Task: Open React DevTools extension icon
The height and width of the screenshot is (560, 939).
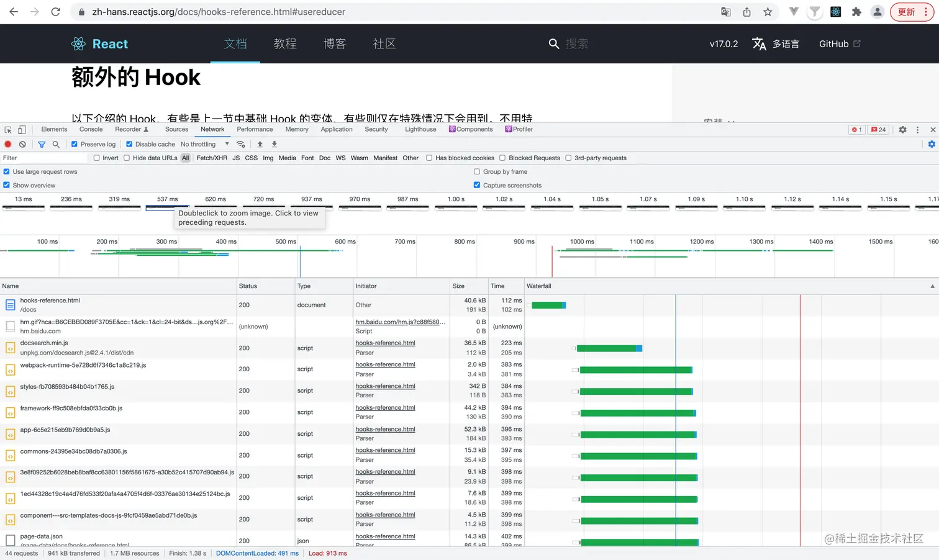Action: (x=835, y=12)
